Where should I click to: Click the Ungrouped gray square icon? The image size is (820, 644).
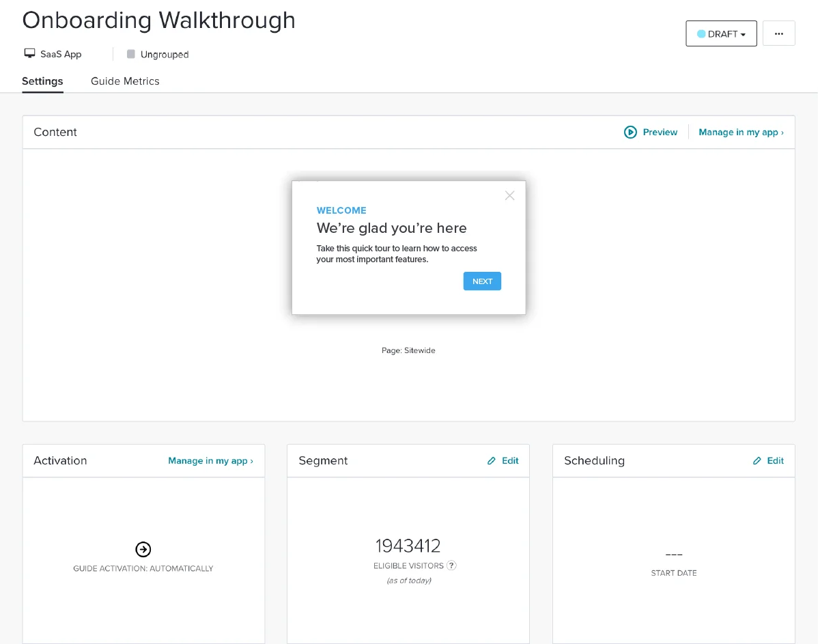pyautogui.click(x=131, y=54)
